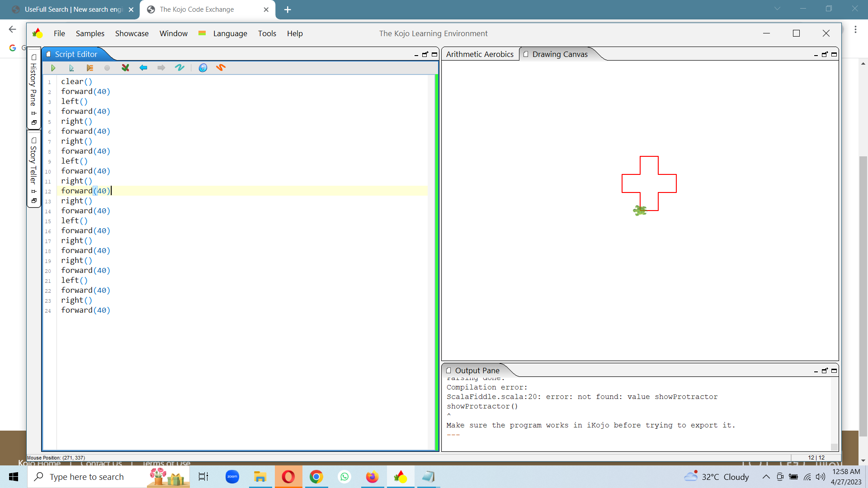Click the clear() line in the editor

point(76,81)
